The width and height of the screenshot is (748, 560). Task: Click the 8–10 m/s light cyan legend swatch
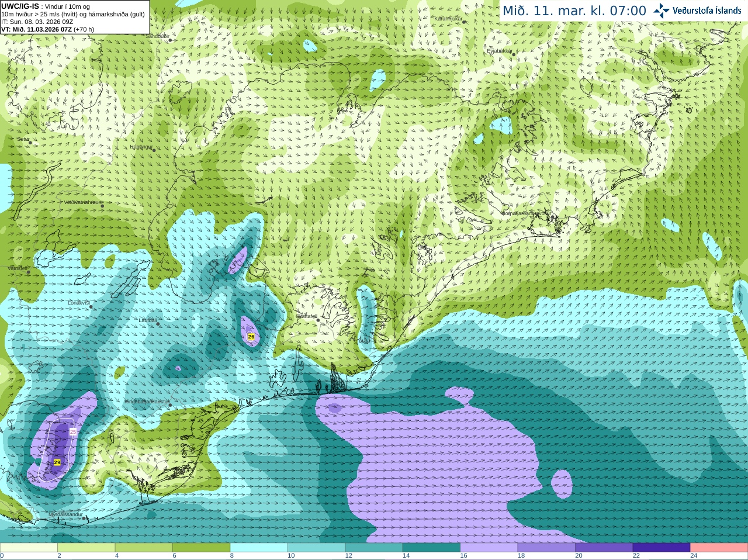click(x=259, y=548)
